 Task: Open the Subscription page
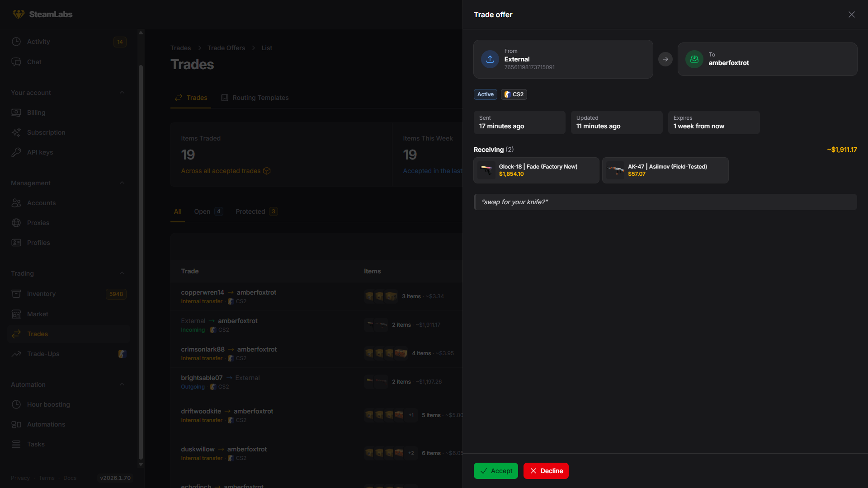[x=69, y=132]
